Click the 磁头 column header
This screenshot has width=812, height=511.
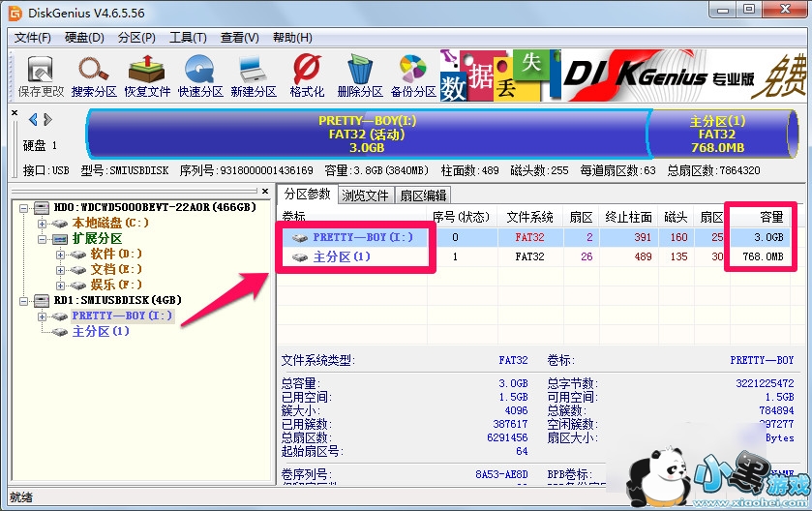676,217
